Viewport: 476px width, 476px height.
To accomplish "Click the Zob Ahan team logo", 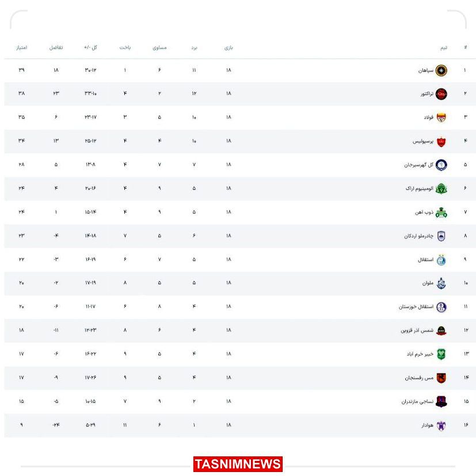I will (441, 212).
